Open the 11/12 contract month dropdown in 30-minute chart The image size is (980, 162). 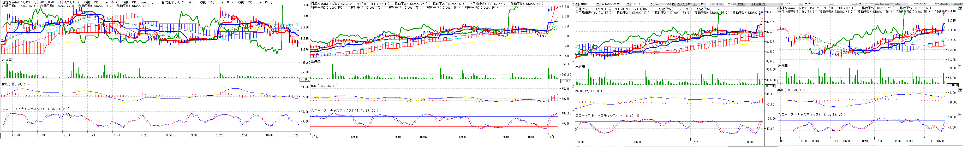tap(651, 3)
